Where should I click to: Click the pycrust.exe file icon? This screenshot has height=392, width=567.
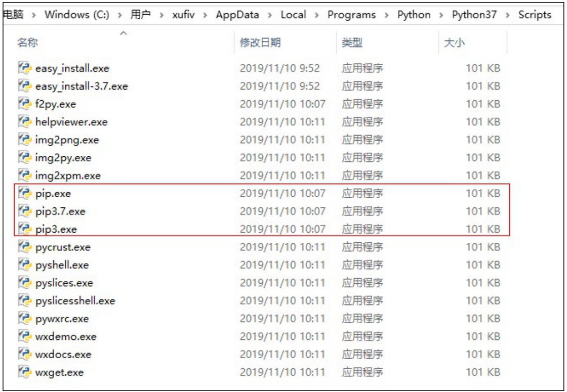[25, 247]
